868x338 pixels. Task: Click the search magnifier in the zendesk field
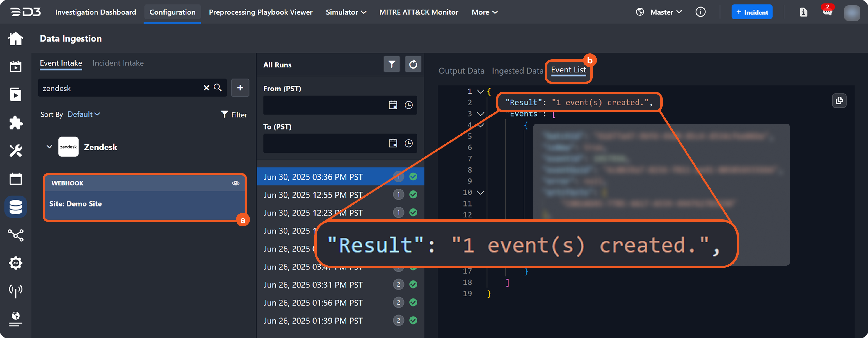(x=218, y=88)
